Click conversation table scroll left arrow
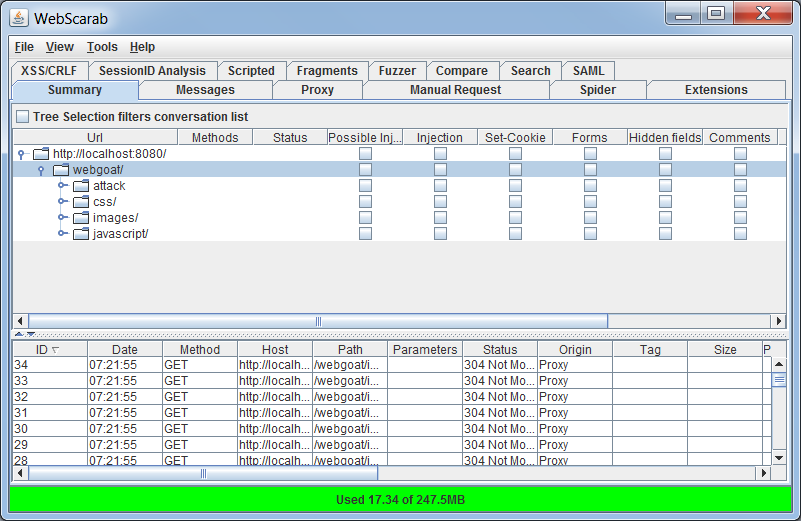The height and width of the screenshot is (521, 801). tap(20, 473)
